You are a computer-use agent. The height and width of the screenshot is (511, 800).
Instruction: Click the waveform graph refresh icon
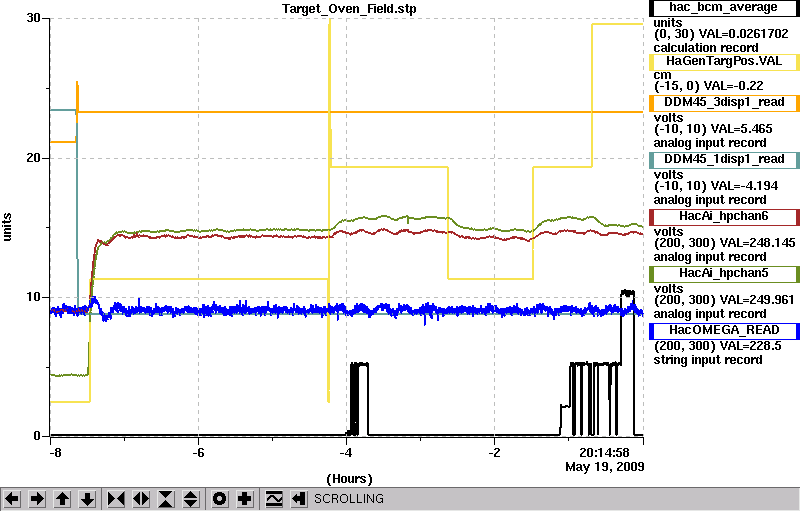coord(274,498)
